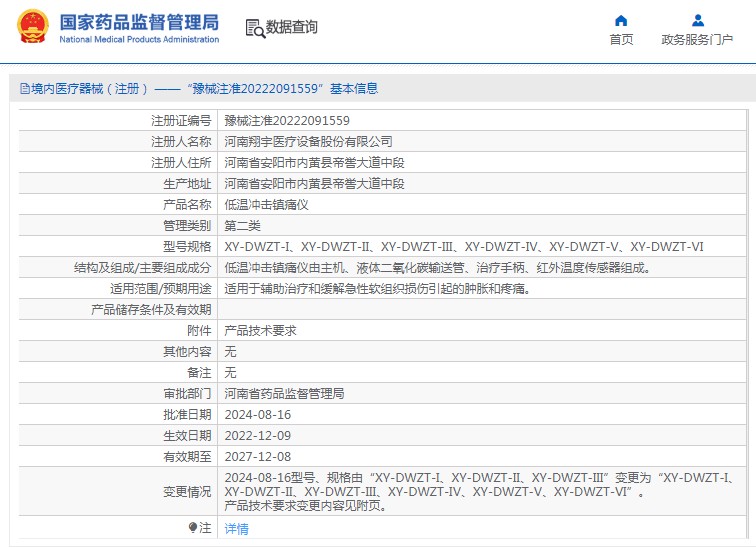Click the 产品技术要求 attachment value

point(260,331)
